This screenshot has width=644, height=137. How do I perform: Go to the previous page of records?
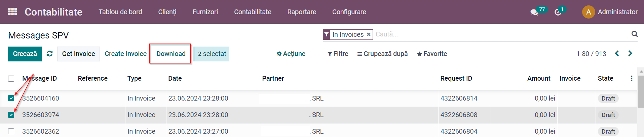pos(617,54)
